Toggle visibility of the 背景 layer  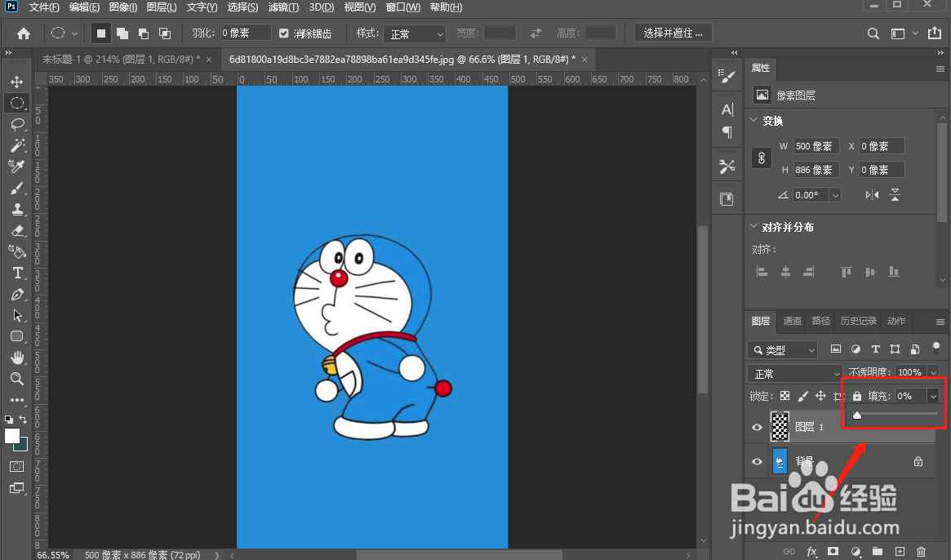coord(757,461)
